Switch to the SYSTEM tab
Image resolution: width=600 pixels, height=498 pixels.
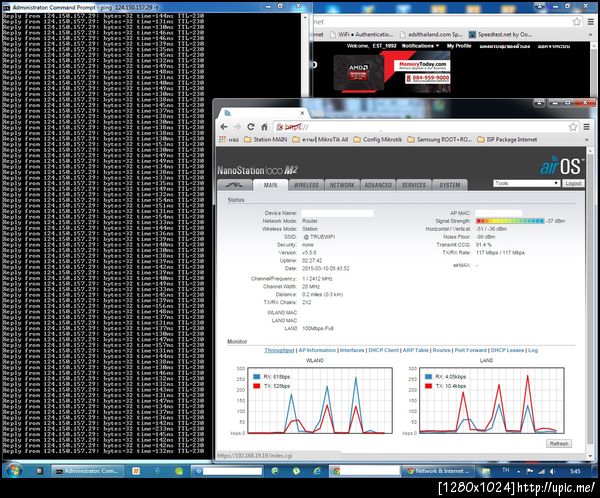(450, 185)
